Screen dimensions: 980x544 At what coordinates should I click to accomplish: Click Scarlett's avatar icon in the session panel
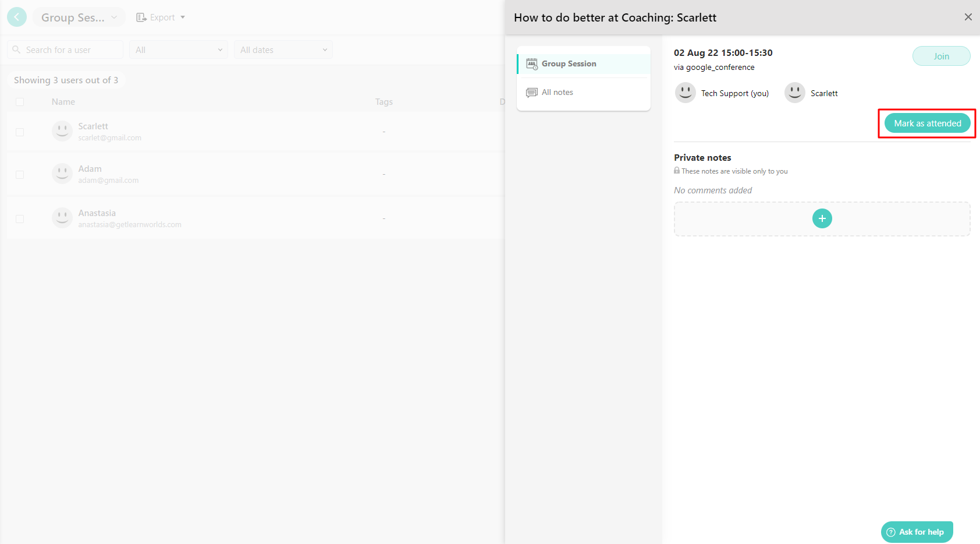click(x=795, y=92)
